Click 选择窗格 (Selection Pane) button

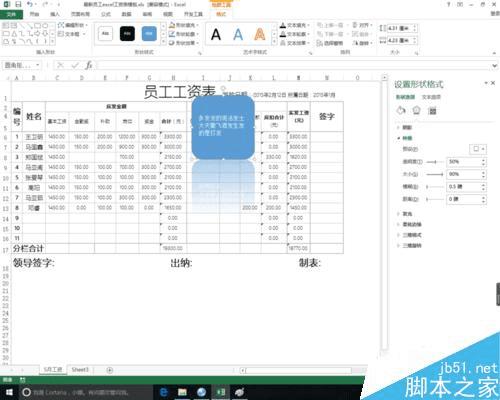330,43
